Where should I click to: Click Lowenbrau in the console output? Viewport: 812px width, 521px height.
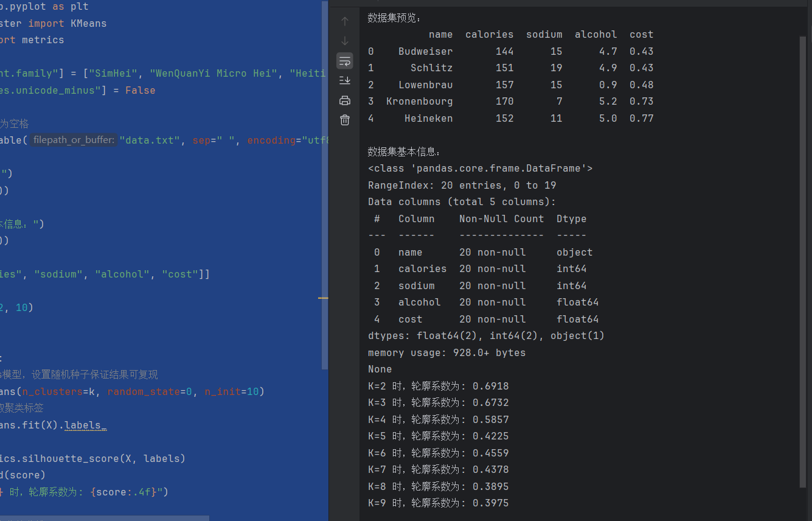pyautogui.click(x=426, y=85)
